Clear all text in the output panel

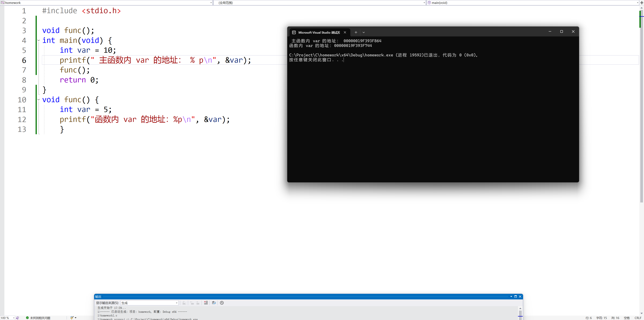point(206,303)
